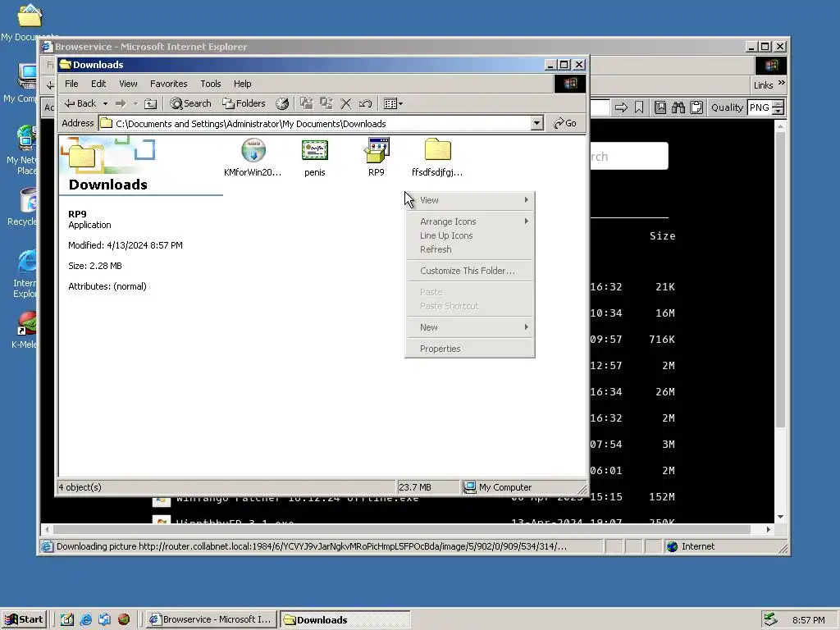Viewport: 840px width, 630px height.
Task: Open the Search pane in the Downloads window
Action: click(x=190, y=103)
